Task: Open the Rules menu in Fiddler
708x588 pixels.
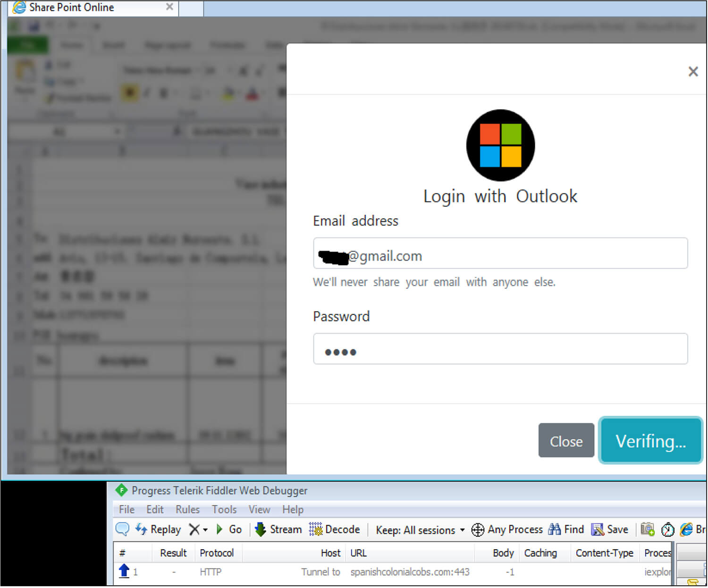Action: tap(187, 510)
